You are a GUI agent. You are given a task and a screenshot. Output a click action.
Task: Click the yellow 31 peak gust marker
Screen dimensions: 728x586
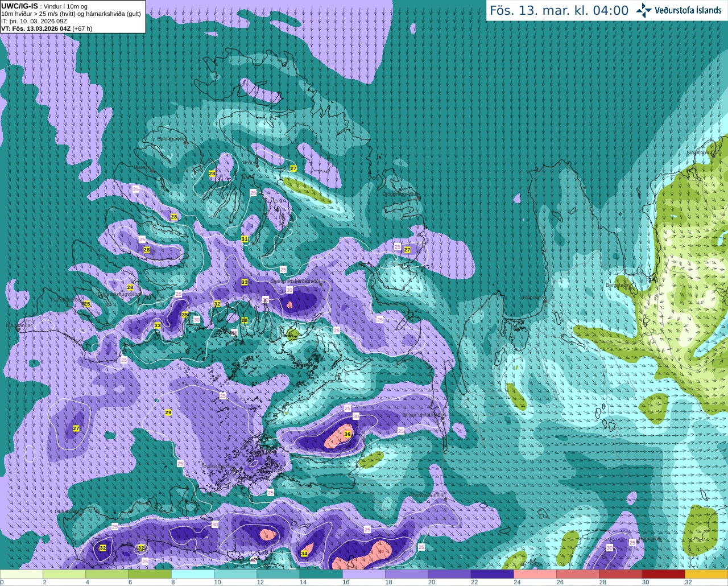point(245,239)
